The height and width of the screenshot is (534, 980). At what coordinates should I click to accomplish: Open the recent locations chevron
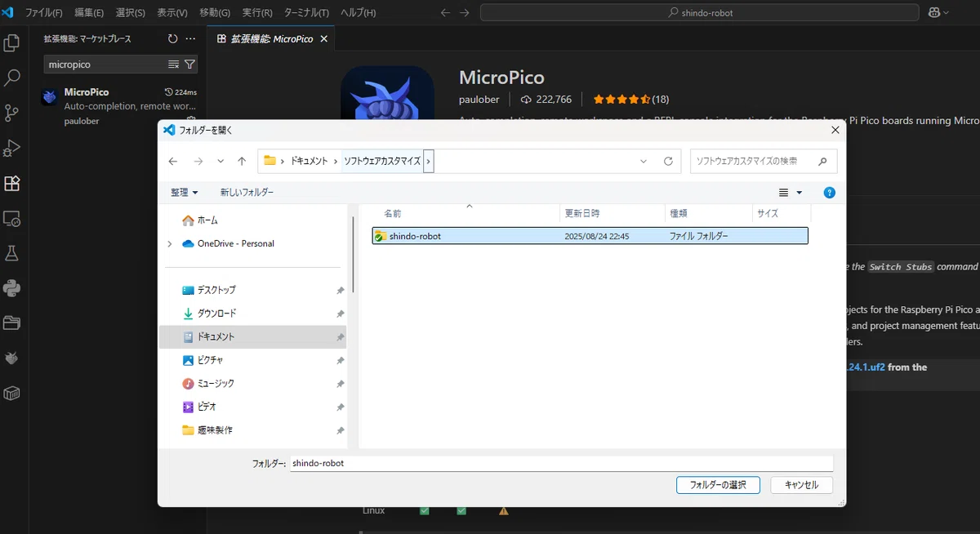coord(220,161)
